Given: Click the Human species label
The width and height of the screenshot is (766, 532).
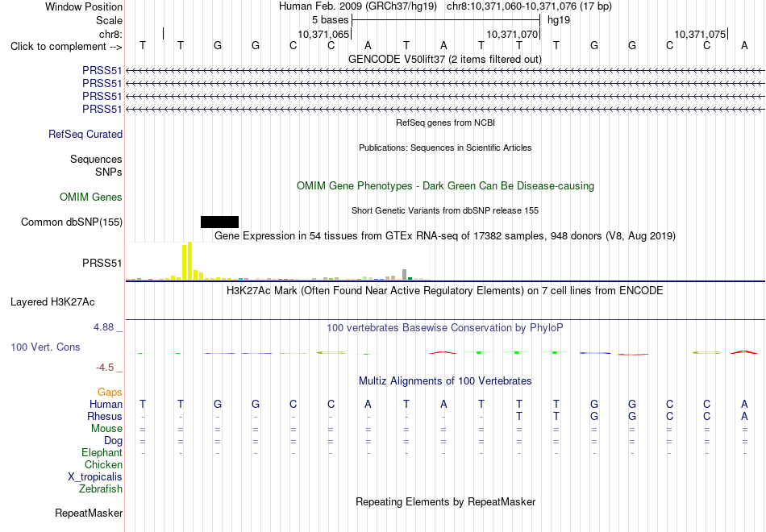Looking at the screenshot, I should click(x=106, y=405).
